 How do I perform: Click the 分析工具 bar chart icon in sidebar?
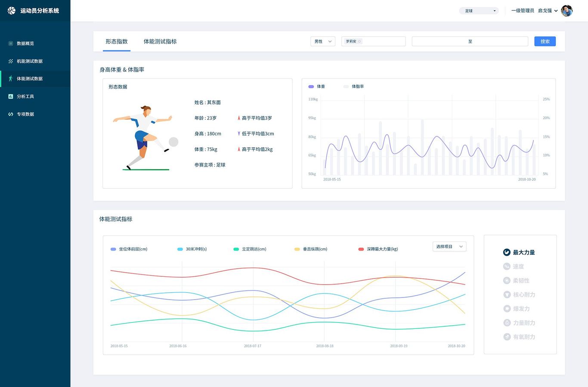click(x=11, y=96)
